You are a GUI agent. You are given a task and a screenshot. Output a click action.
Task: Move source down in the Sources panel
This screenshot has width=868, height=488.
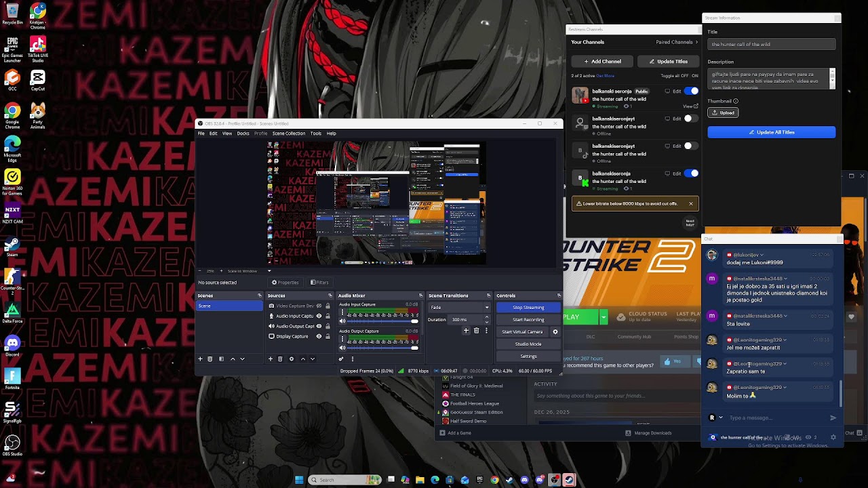[x=313, y=359]
